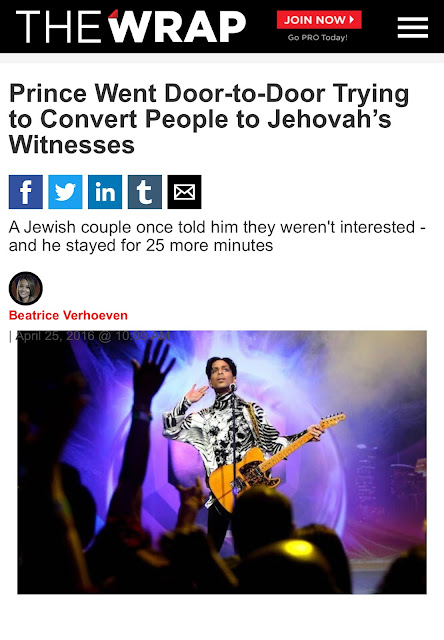Click the JOIN NOW button

[x=319, y=20]
